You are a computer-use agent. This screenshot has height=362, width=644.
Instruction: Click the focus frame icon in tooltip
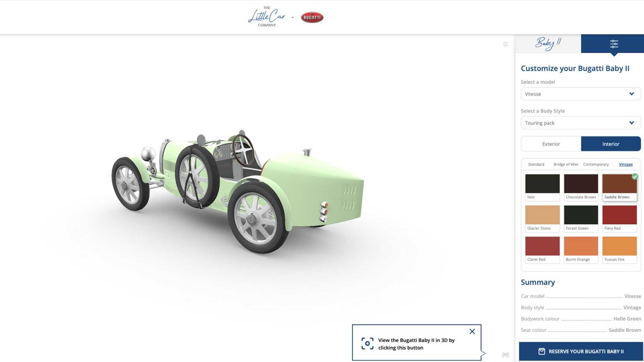(367, 344)
